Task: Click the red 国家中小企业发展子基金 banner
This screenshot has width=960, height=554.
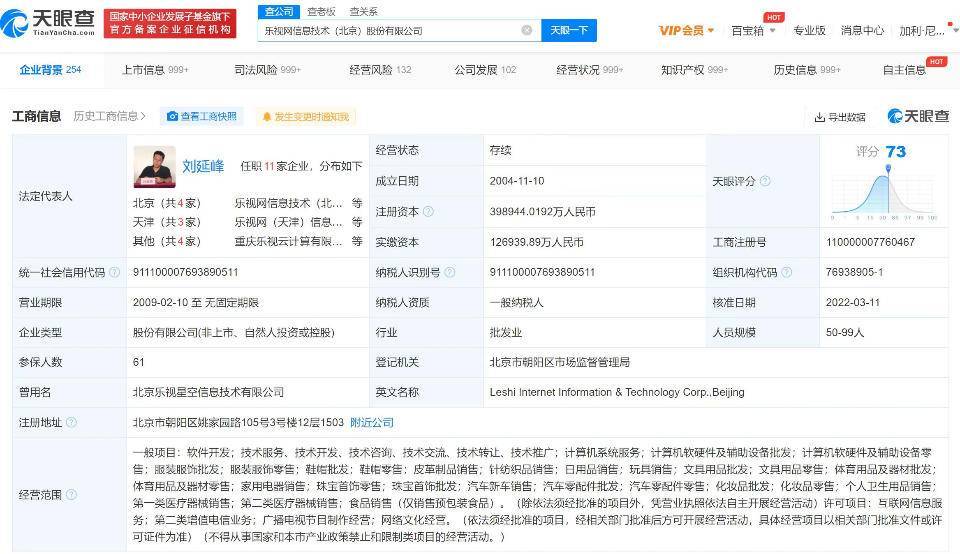Action: pyautogui.click(x=170, y=23)
